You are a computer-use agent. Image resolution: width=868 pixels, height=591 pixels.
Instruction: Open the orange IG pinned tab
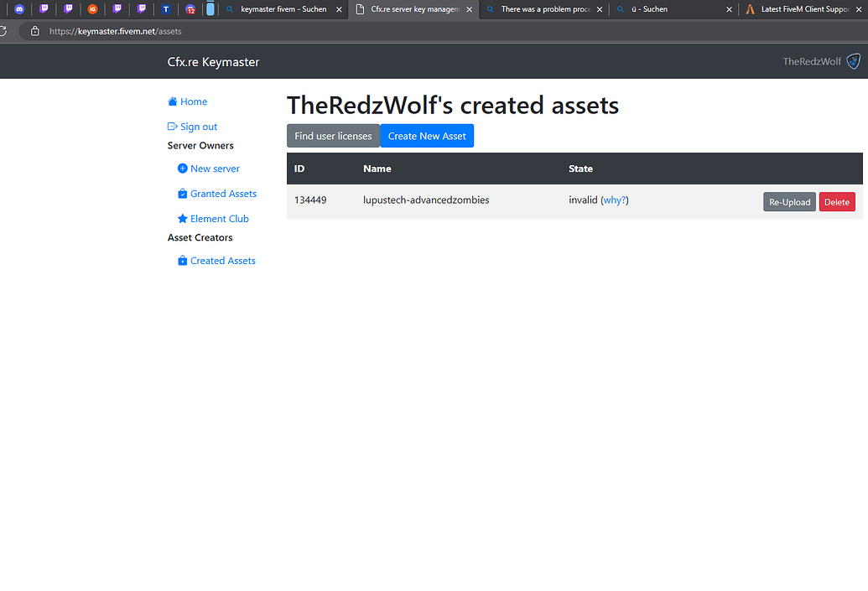(92, 9)
